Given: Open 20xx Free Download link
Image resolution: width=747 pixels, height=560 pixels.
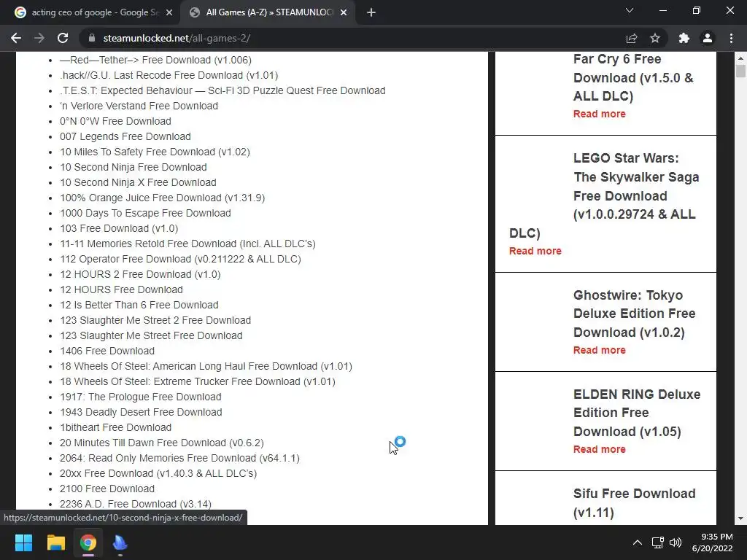Looking at the screenshot, I should click(158, 473).
